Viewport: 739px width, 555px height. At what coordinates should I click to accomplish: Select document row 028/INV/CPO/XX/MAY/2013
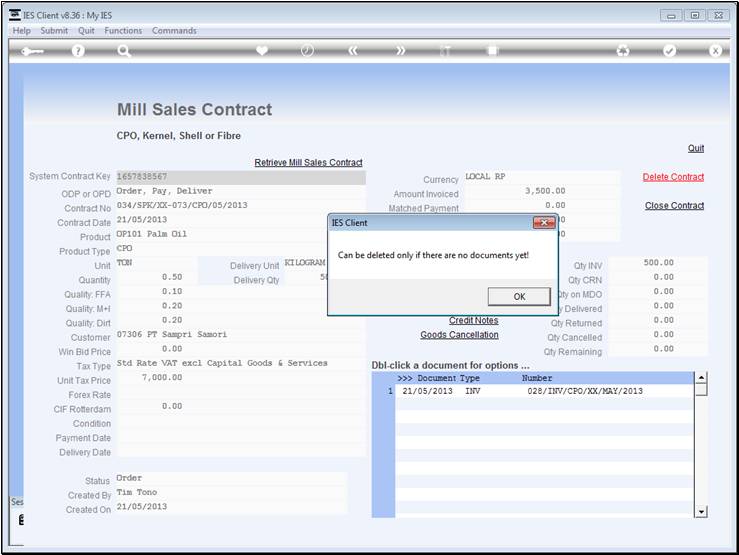544,391
